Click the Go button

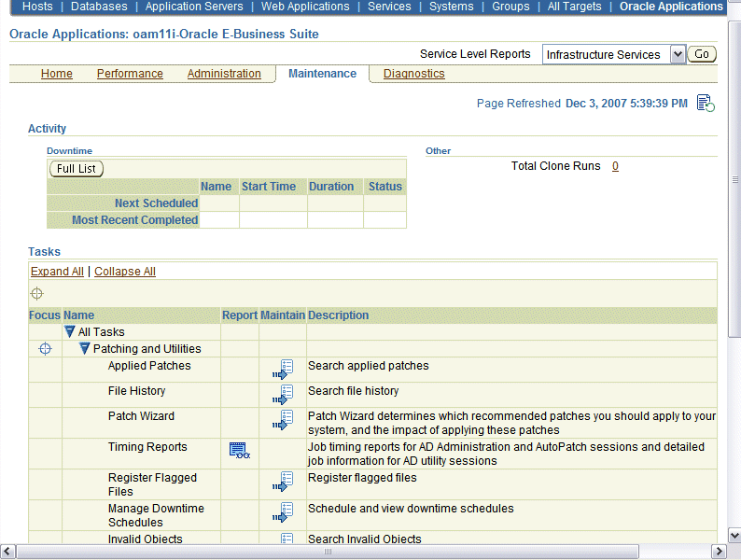702,54
